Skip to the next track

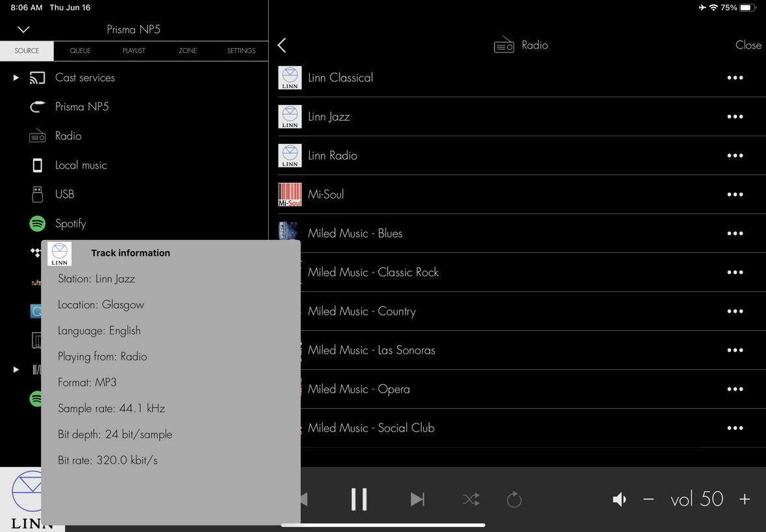pos(417,500)
